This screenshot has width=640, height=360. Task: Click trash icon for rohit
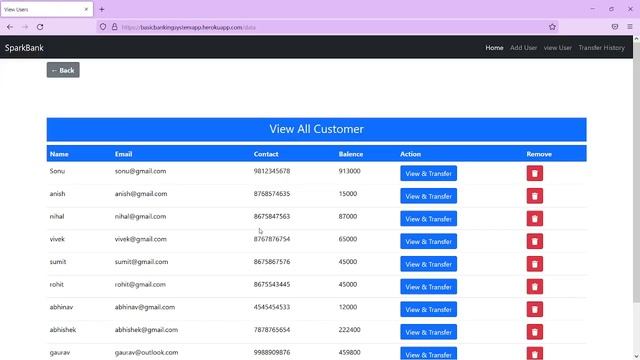click(535, 287)
